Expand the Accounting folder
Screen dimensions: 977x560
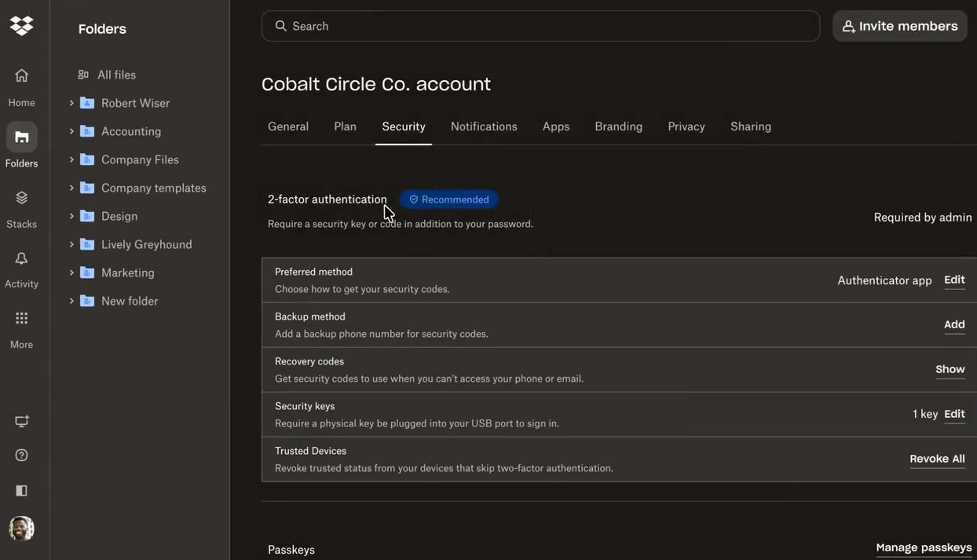(71, 131)
